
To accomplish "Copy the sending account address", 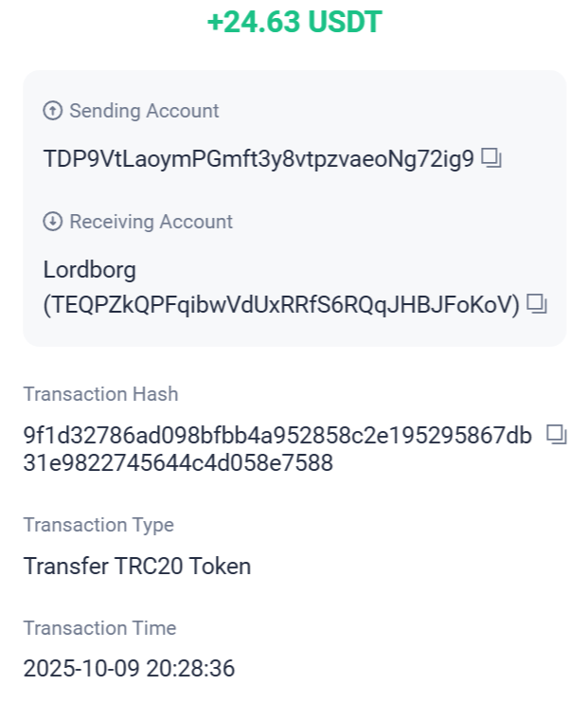I will tap(490, 158).
